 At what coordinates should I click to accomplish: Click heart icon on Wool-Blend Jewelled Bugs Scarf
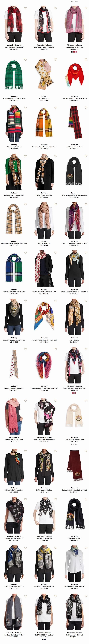56,8
